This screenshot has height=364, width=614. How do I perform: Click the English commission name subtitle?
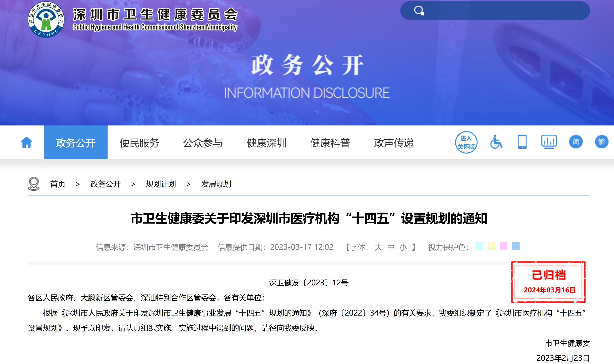[155, 27]
